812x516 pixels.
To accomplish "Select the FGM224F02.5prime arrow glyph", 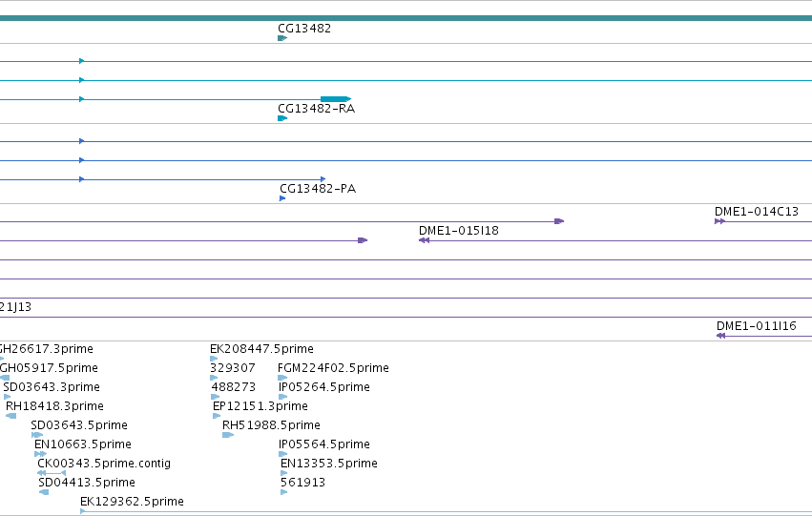I will coord(282,378).
